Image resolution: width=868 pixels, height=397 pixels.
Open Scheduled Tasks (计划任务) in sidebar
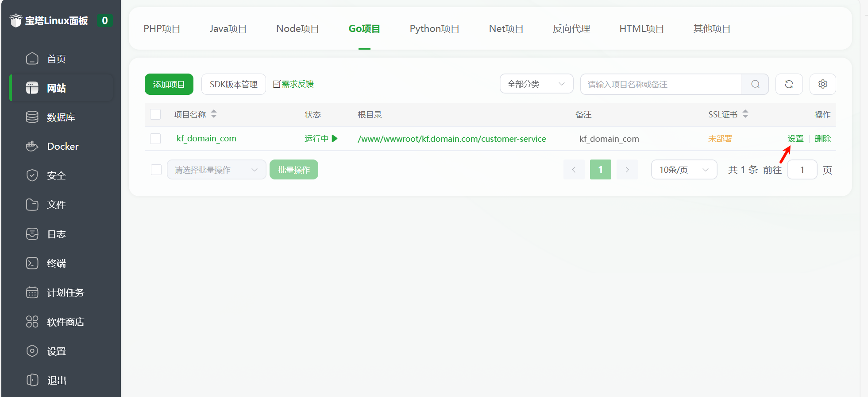65,292
